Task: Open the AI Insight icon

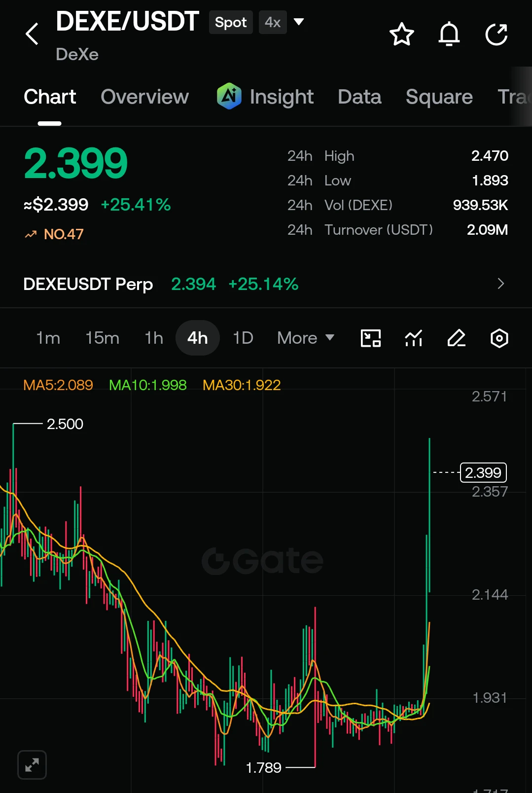Action: pos(229,96)
